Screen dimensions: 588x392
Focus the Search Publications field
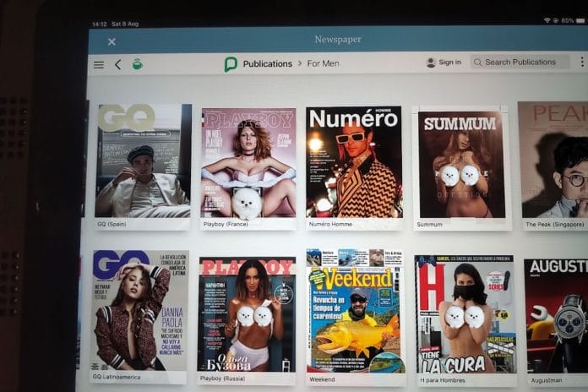point(519,62)
